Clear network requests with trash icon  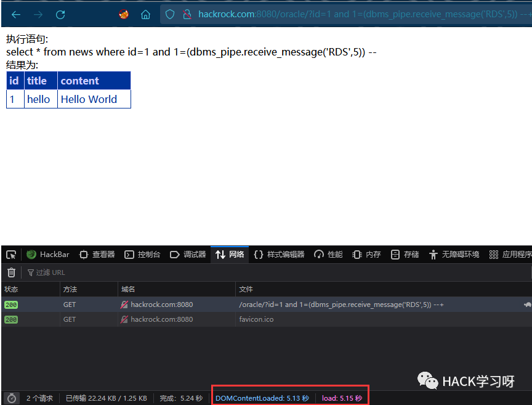(x=11, y=272)
